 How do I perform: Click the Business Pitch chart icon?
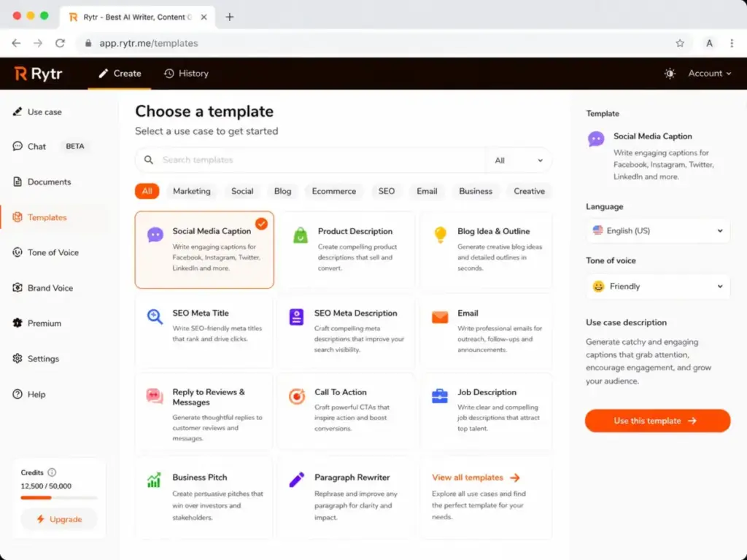click(x=154, y=480)
